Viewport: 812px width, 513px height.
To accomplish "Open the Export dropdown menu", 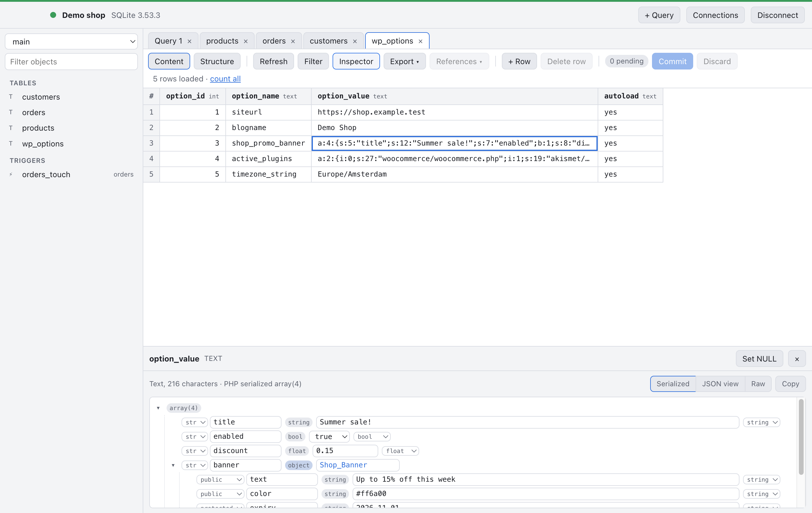I will (404, 61).
